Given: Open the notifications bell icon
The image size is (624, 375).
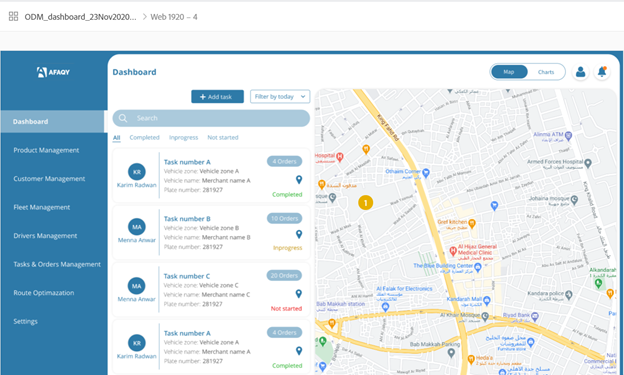Looking at the screenshot, I should (602, 72).
